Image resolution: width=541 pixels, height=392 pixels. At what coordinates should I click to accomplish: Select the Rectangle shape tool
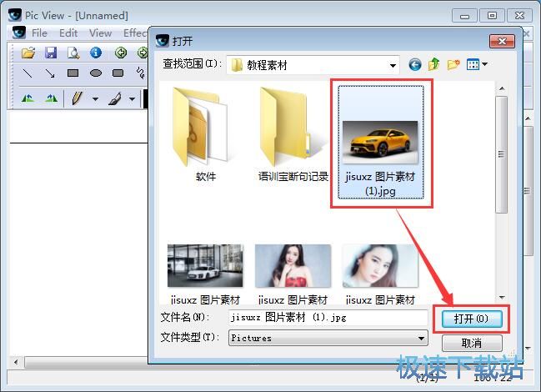[73, 73]
